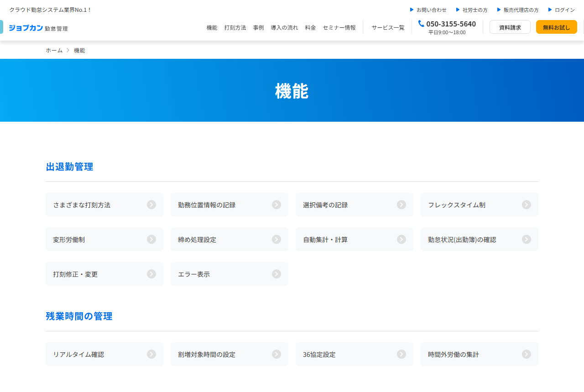Click the arrow icon on エラー表示 card

(x=276, y=274)
